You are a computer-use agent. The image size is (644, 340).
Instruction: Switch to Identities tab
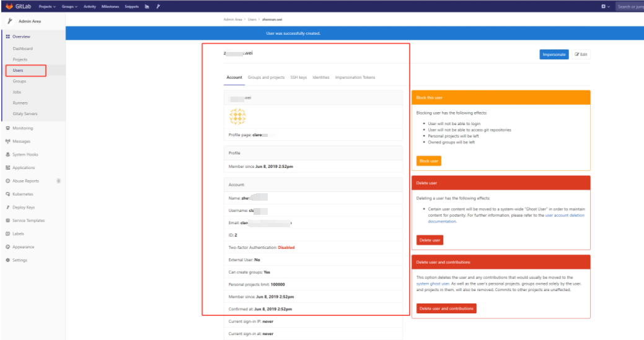(321, 77)
